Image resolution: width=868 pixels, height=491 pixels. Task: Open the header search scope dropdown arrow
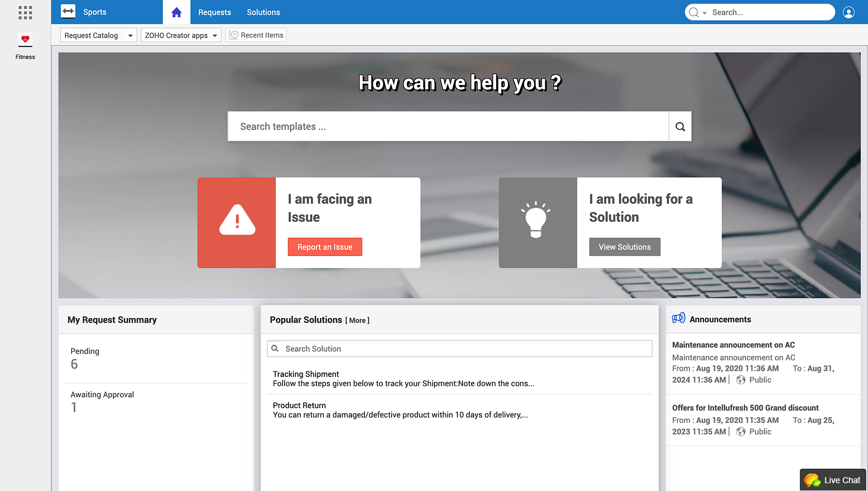704,13
